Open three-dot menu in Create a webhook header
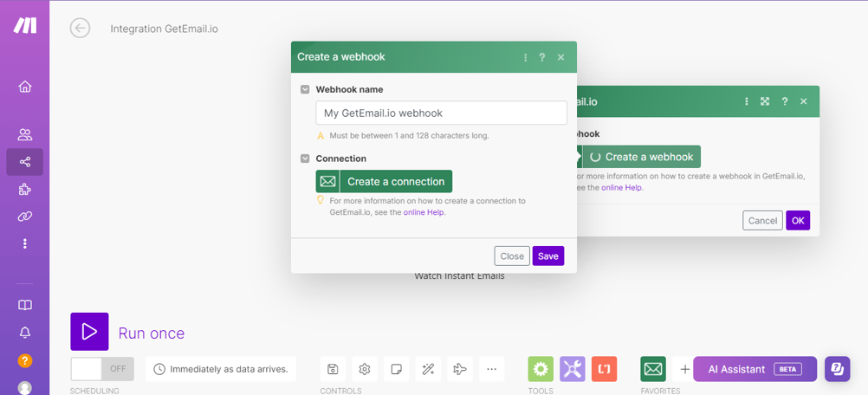This screenshot has height=395, width=868. click(525, 57)
